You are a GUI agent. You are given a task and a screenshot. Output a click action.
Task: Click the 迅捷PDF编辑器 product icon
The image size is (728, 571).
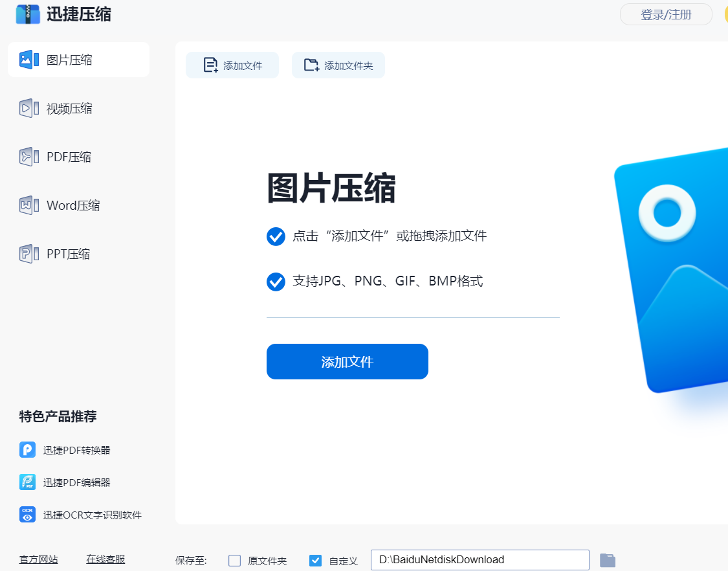[x=27, y=482]
